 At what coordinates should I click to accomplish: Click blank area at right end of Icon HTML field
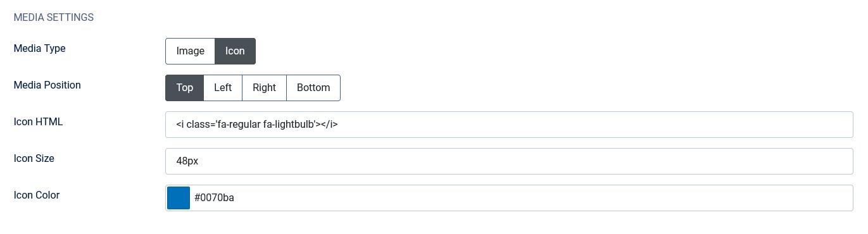pos(823,125)
